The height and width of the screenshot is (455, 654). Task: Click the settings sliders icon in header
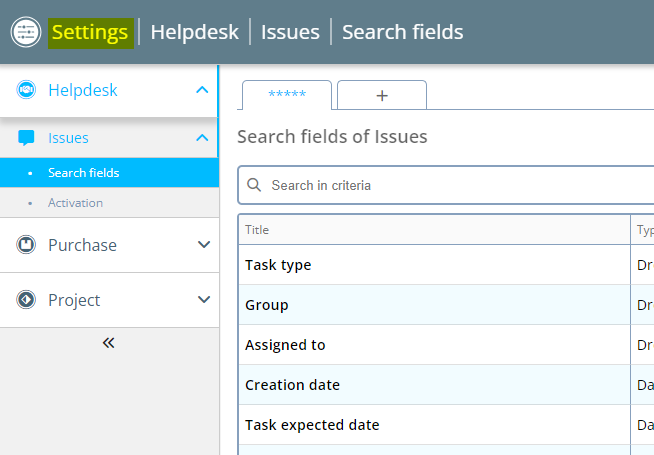(25, 32)
